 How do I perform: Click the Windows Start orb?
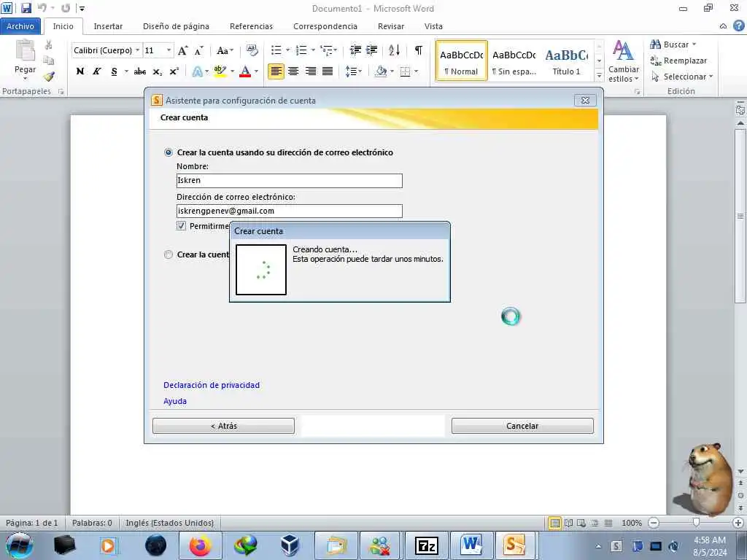20,545
